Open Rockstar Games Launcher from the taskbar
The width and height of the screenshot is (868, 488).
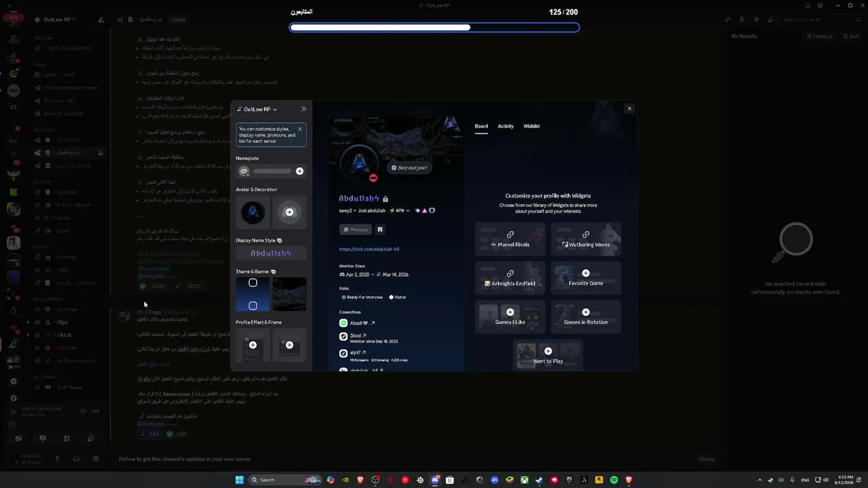(x=599, y=480)
